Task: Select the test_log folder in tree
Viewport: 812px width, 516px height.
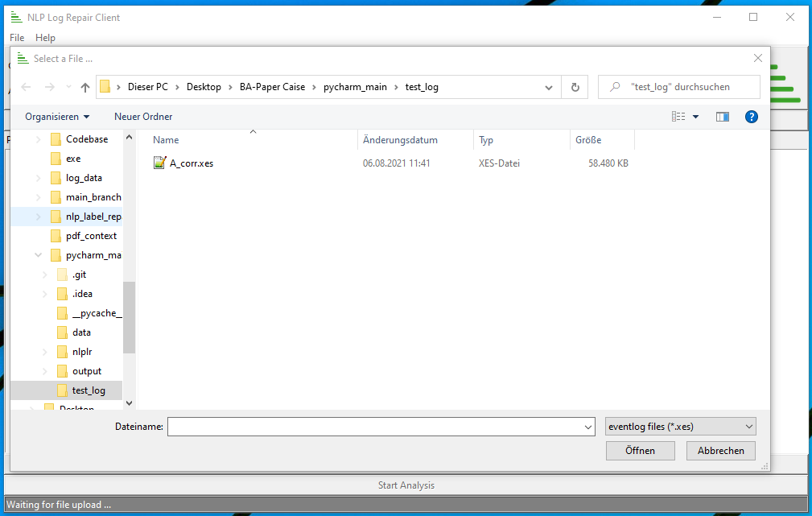Action: (x=80, y=390)
